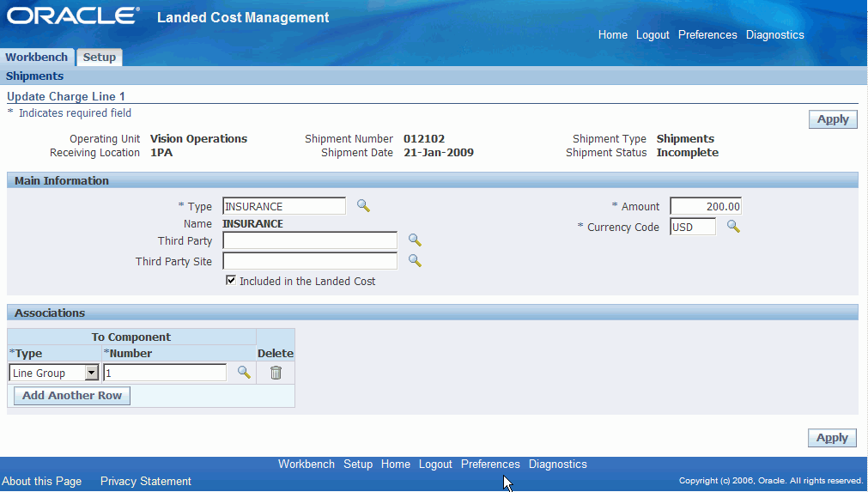The image size is (868, 492).
Task: Click shipment number 012102 text
Action: pyautogui.click(x=424, y=138)
